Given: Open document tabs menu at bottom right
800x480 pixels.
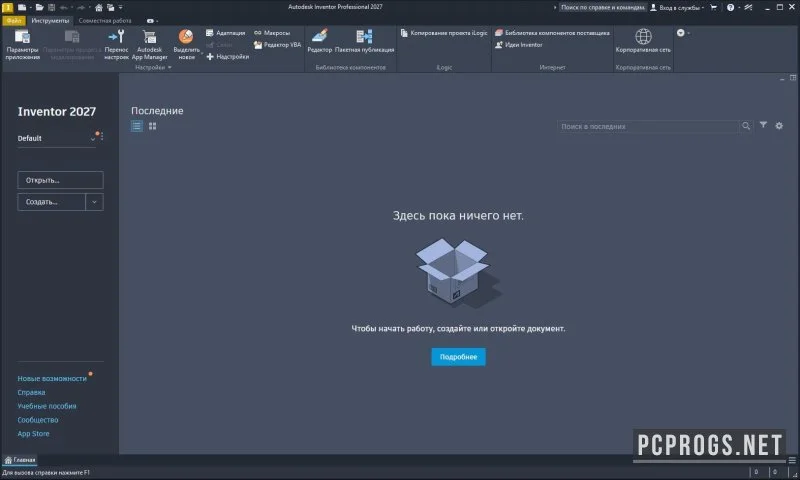Looking at the screenshot, I should coord(792,460).
